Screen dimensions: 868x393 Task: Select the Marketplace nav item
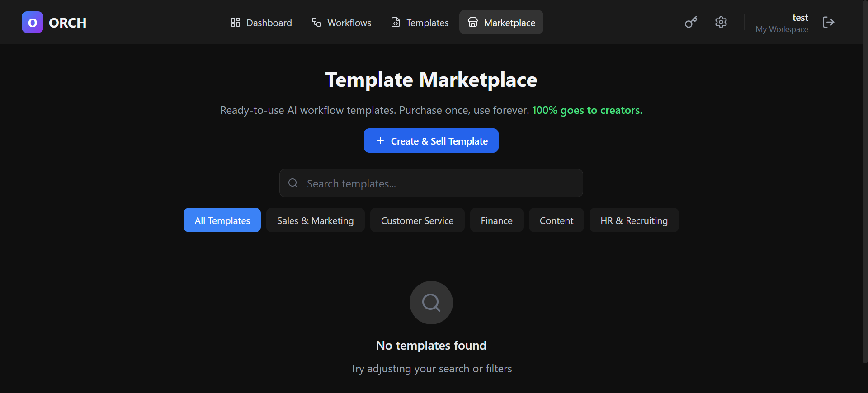pos(501,22)
